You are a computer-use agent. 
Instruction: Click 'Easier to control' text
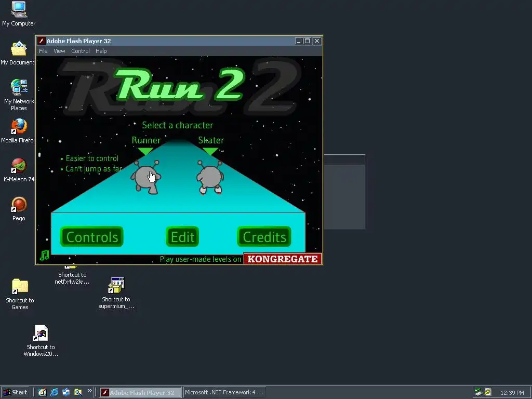coord(92,158)
